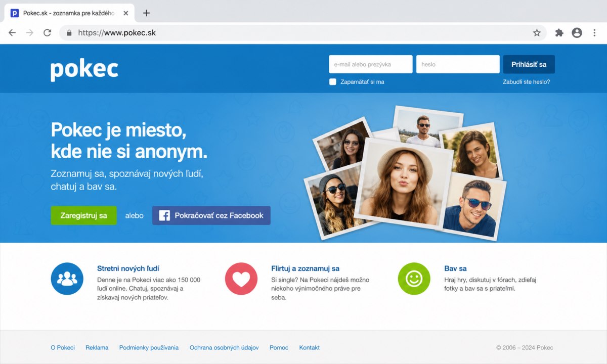
Task: Open the O Pokeci footer link
Action: [x=63, y=347]
